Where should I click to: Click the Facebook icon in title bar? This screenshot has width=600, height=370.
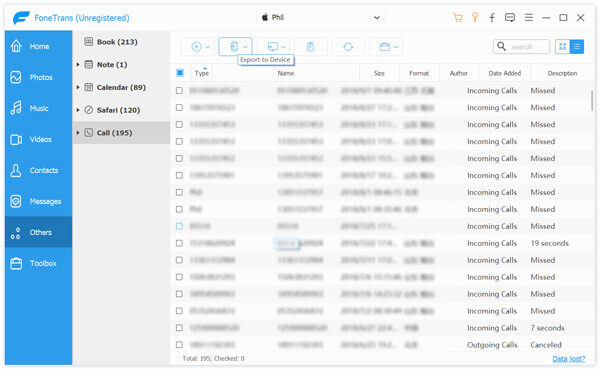[492, 17]
